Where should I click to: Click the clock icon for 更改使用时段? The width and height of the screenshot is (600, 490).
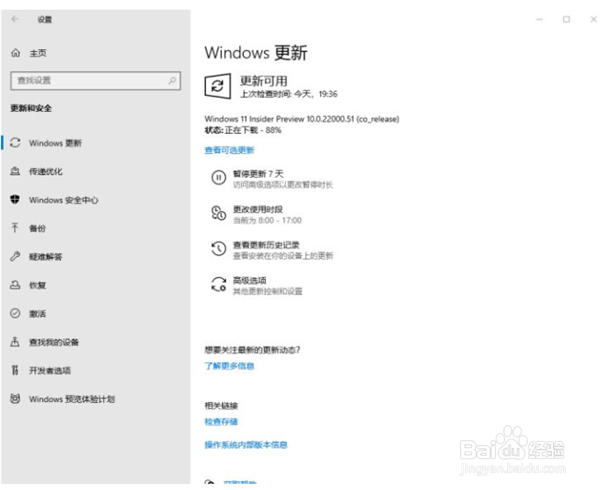point(218,213)
